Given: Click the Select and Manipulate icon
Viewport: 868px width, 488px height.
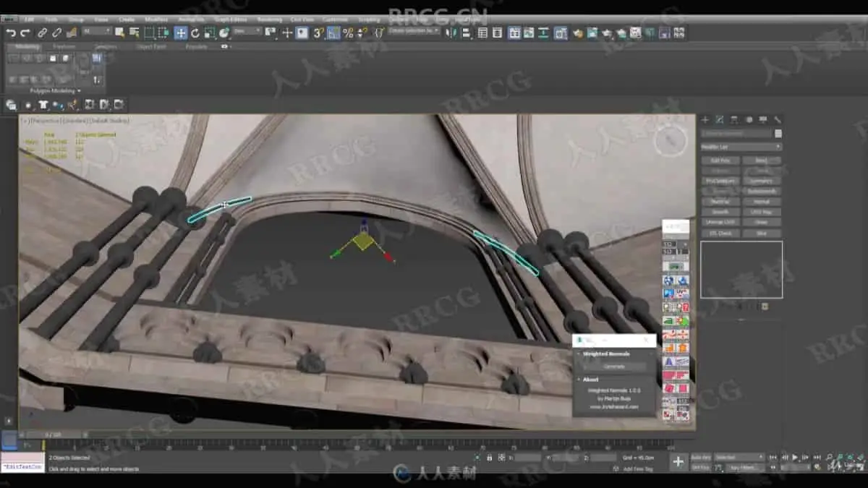Looking at the screenshot, I should (287, 33).
